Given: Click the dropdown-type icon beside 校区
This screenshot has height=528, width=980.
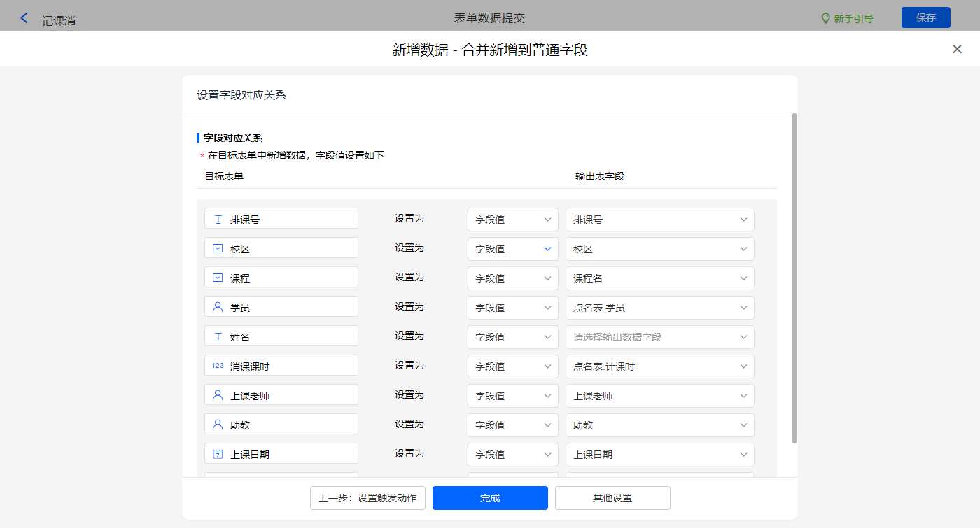Looking at the screenshot, I should coord(218,248).
